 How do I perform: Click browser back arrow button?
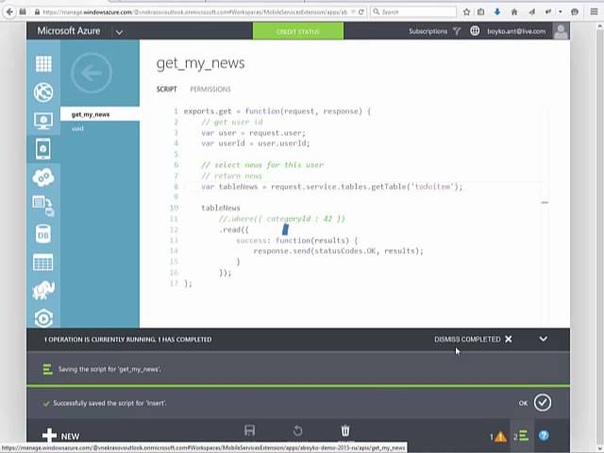(9, 12)
